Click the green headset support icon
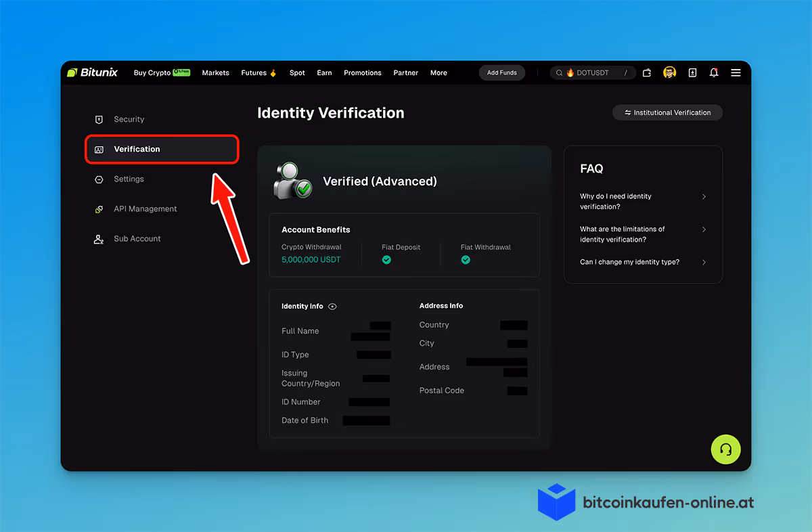The image size is (812, 532). (x=725, y=449)
